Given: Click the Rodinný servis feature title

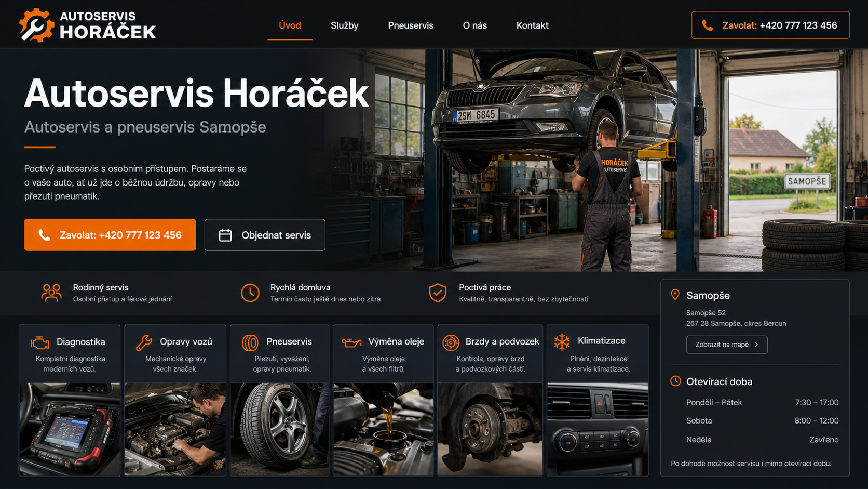Looking at the screenshot, I should tap(101, 287).
